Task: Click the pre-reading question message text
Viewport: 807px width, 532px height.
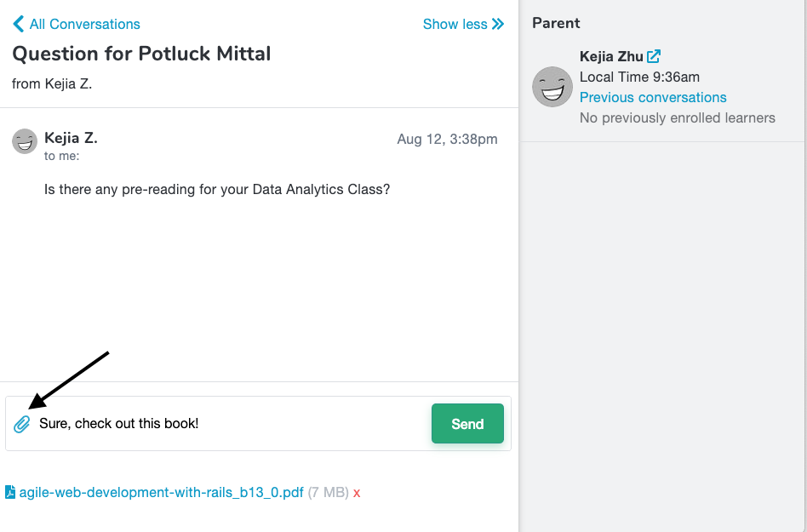Action: [217, 189]
